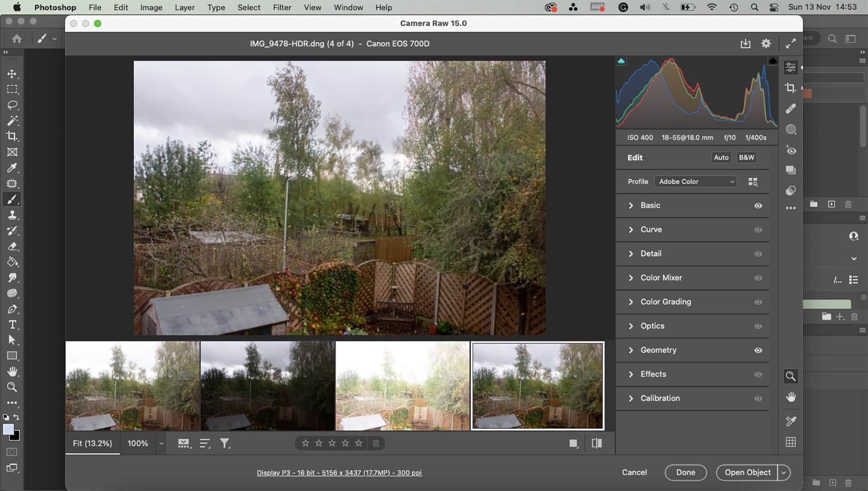This screenshot has height=491, width=868.
Task: Open the Window menu
Action: pyautogui.click(x=348, y=7)
